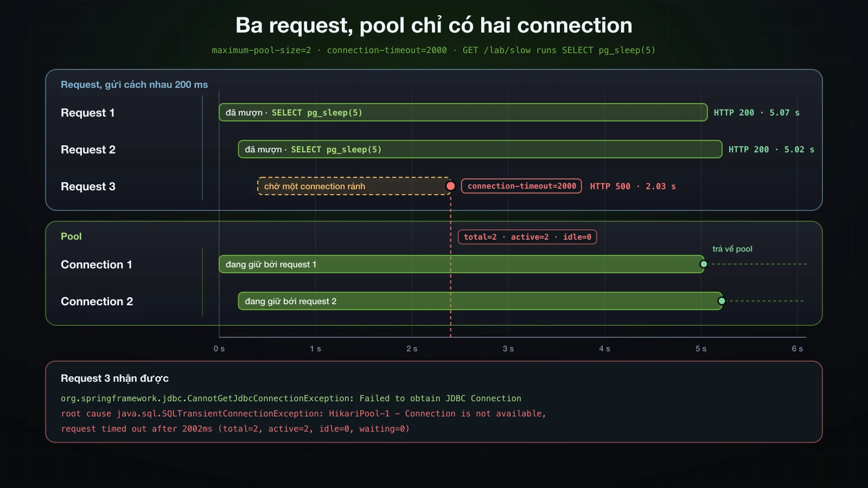Click the 'Request, gửi cách nhau 200 ms' heading
Viewport: 868px width, 488px height.
click(x=134, y=85)
